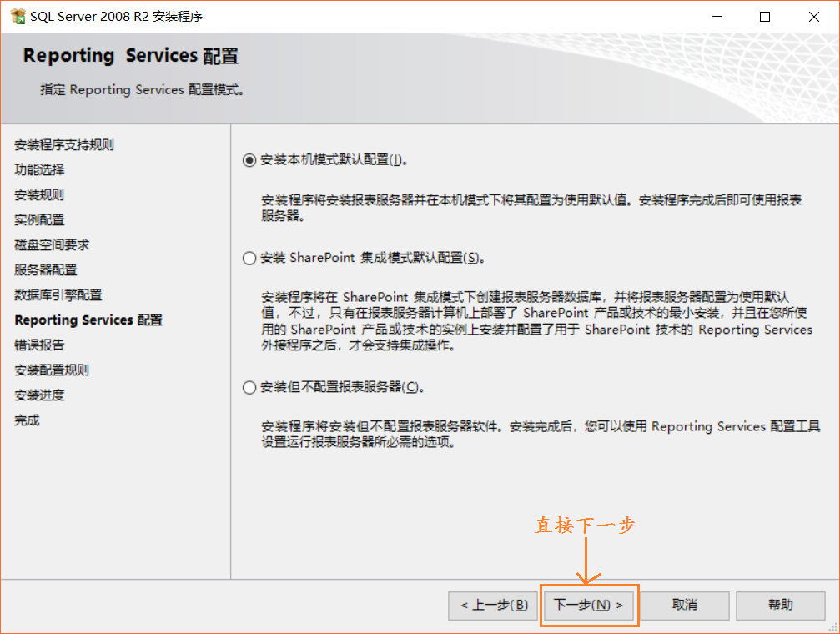Screen dimensions: 840x634
Task: Select 安装规则 step in sidebar
Action: pos(40,195)
